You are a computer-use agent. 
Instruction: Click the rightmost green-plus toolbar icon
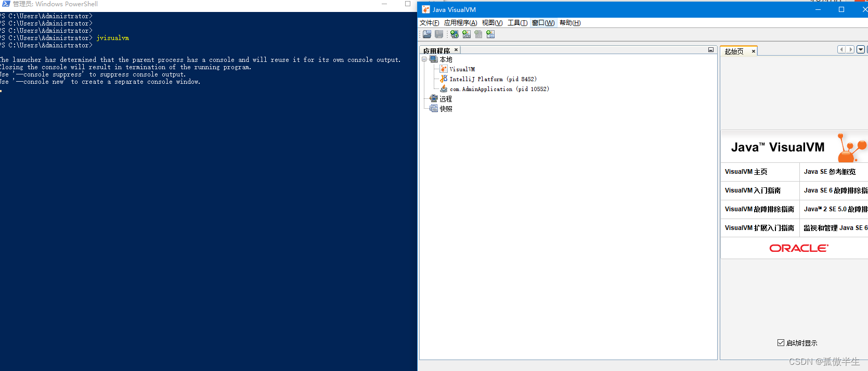(490, 34)
